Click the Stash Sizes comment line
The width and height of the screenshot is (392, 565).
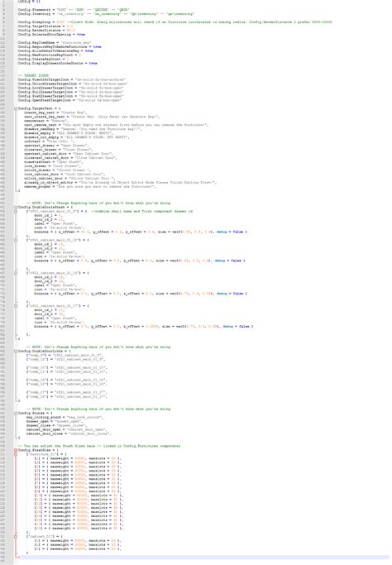coord(99,446)
